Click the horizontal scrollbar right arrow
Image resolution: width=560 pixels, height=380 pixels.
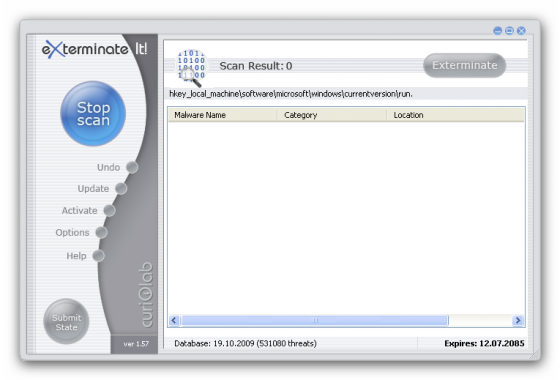point(518,320)
